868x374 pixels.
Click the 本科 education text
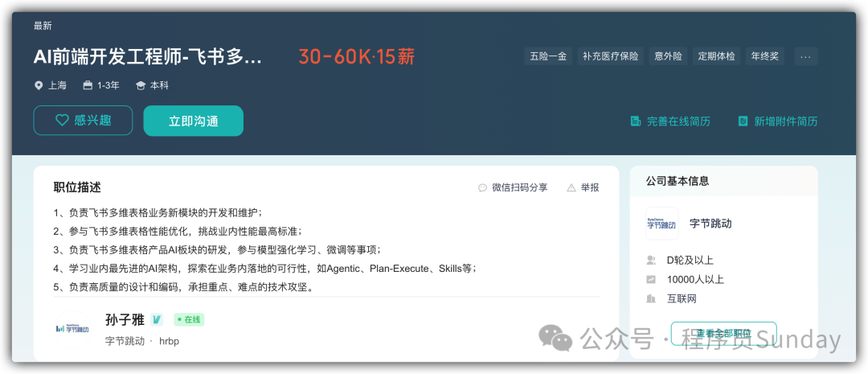click(x=159, y=85)
